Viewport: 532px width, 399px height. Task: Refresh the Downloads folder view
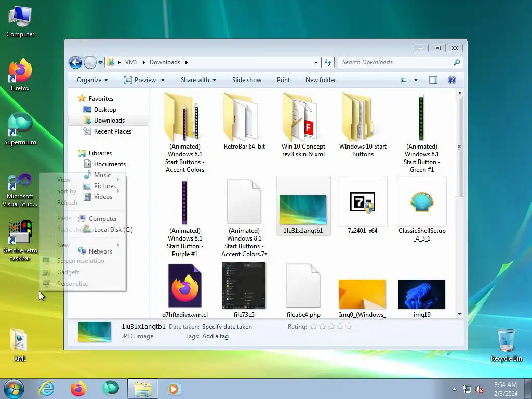[x=328, y=62]
